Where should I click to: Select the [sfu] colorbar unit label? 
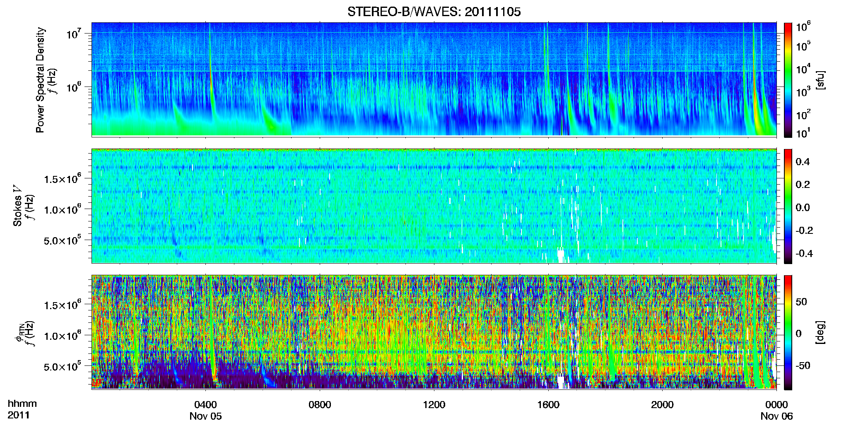820,80
